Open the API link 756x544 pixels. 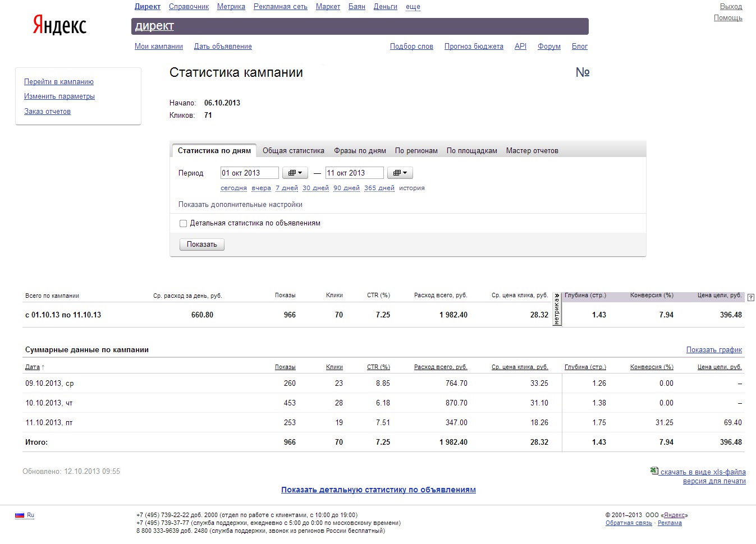coord(520,47)
